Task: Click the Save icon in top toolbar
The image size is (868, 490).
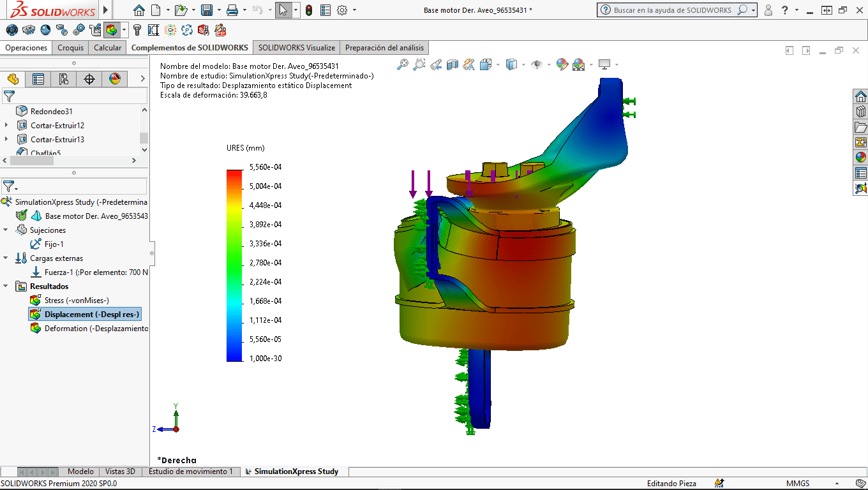Action: pos(206,10)
